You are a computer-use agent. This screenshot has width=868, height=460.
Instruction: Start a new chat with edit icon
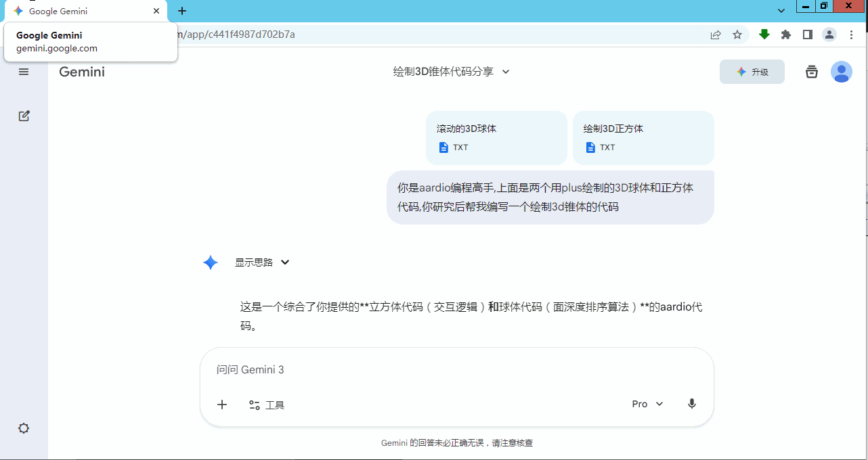pyautogui.click(x=24, y=116)
